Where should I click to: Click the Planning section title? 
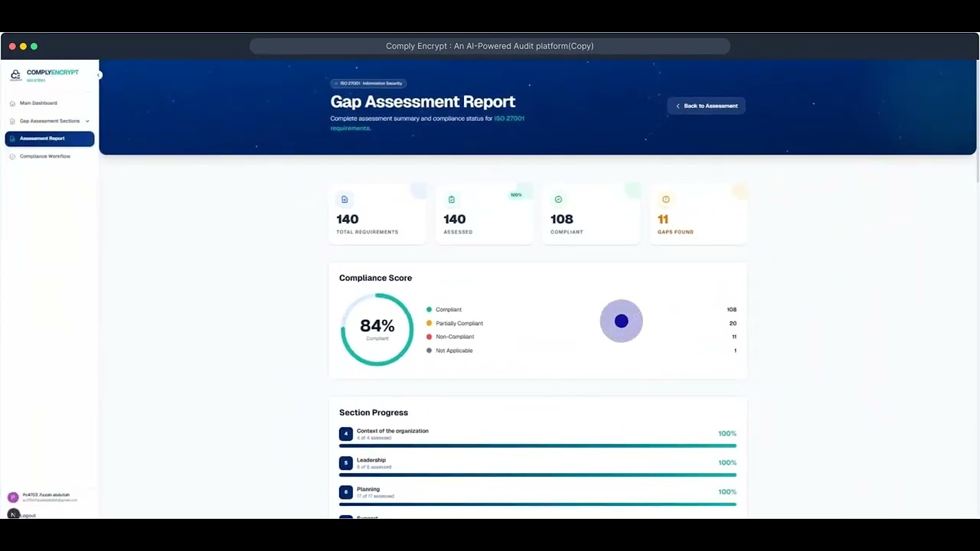pyautogui.click(x=368, y=489)
